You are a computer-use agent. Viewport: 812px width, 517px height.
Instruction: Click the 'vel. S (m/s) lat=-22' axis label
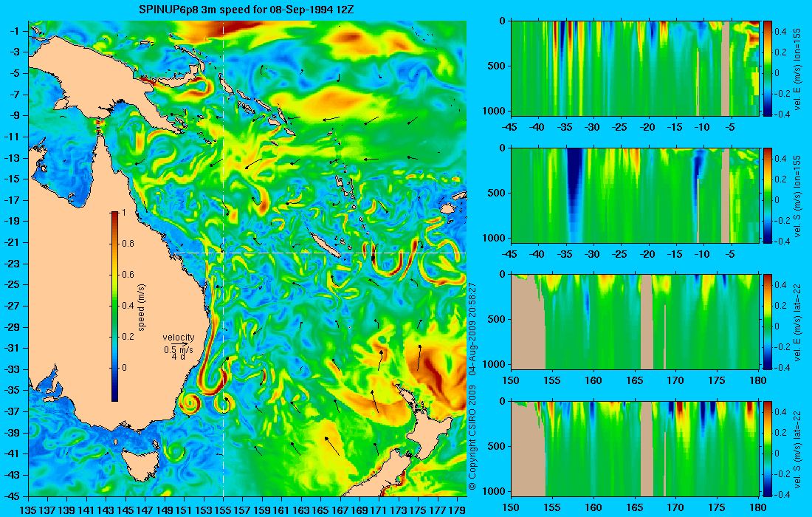point(798,448)
